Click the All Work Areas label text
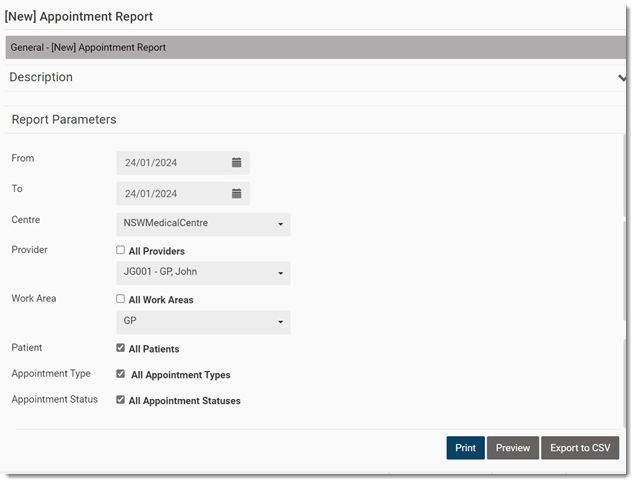636x484 pixels. 161,300
